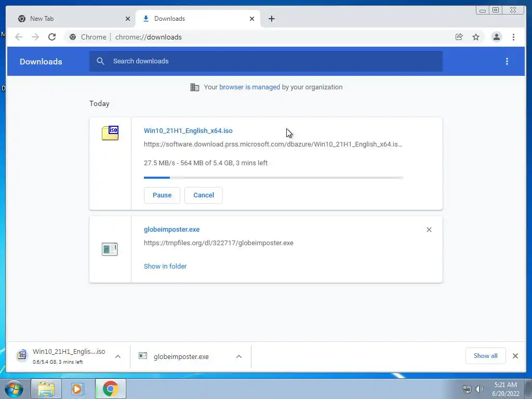Click the ISO file icon in download card
The image size is (532, 399).
pos(110,133)
